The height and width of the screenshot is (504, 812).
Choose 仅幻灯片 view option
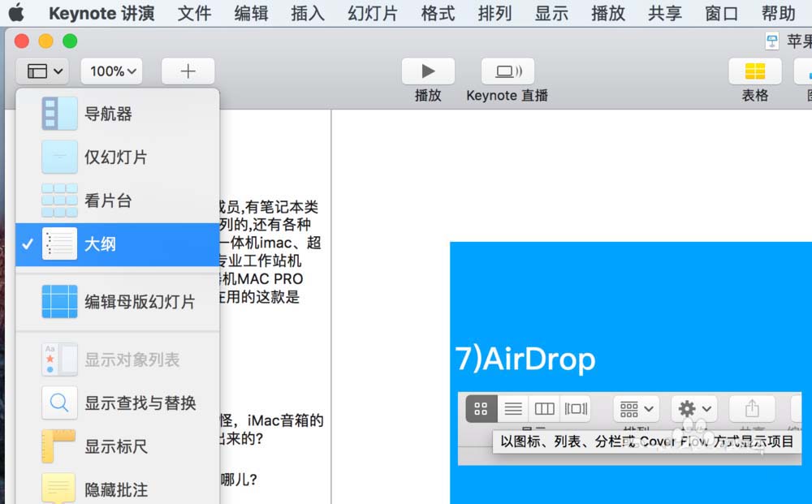click(118, 157)
